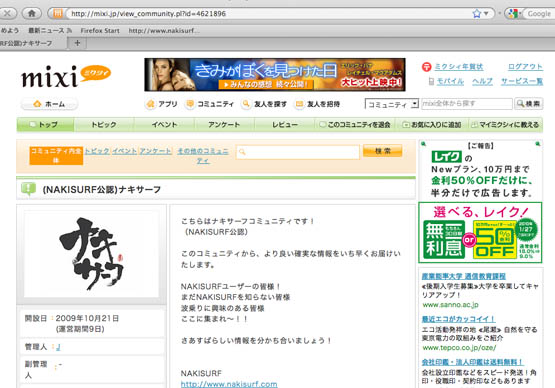Focus the mixi全体から探す search field
The image size is (555, 388).
tap(467, 103)
